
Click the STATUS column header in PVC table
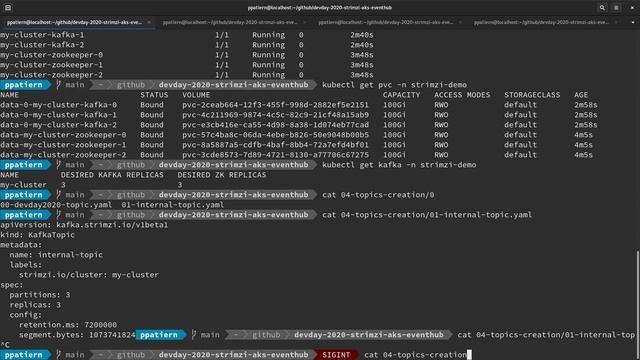point(154,95)
